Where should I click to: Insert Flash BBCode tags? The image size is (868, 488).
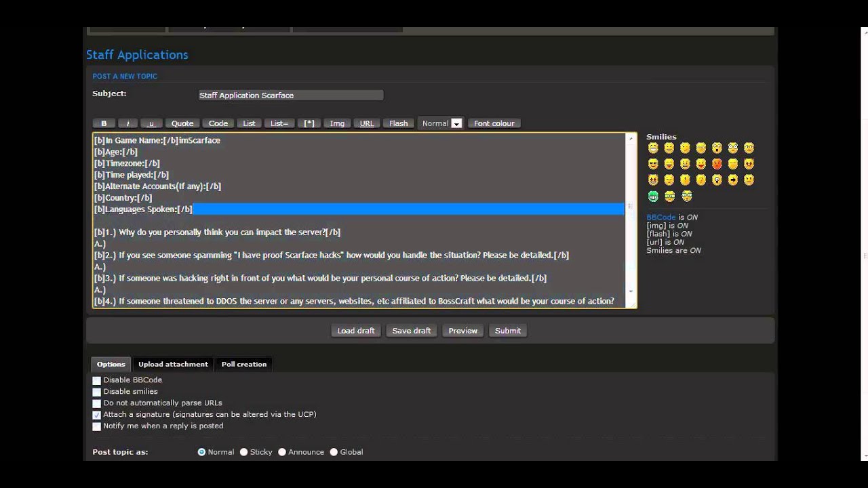point(399,123)
